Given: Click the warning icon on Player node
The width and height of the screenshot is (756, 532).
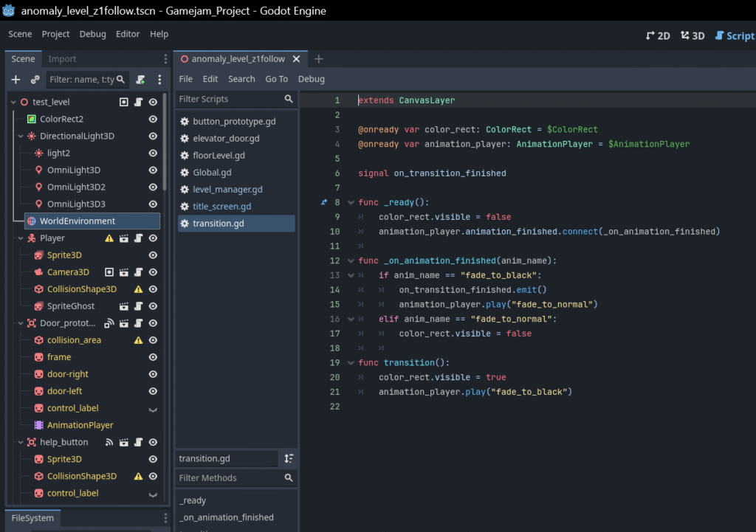Looking at the screenshot, I should click(x=109, y=238).
